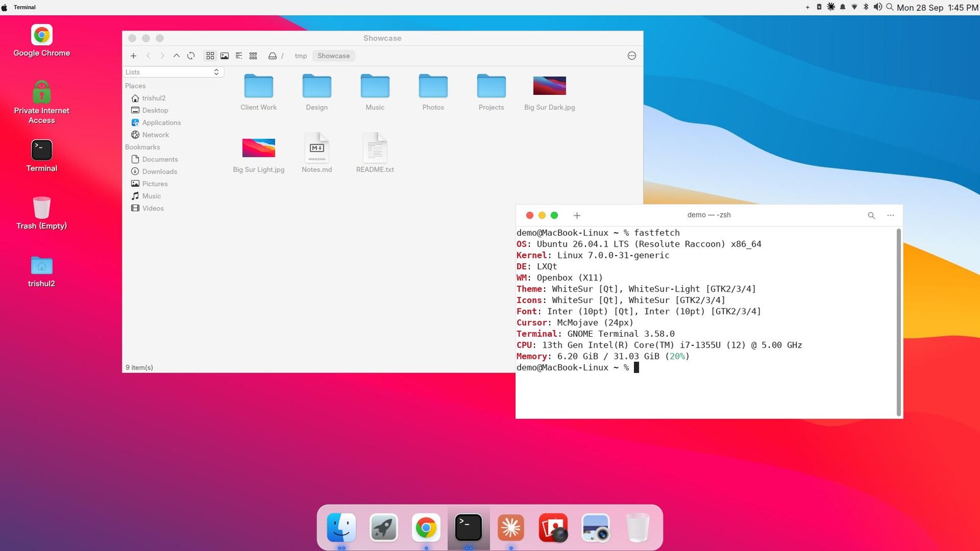Open Downloads bookmark in sidebar
980x551 pixels.
pos(154,171)
